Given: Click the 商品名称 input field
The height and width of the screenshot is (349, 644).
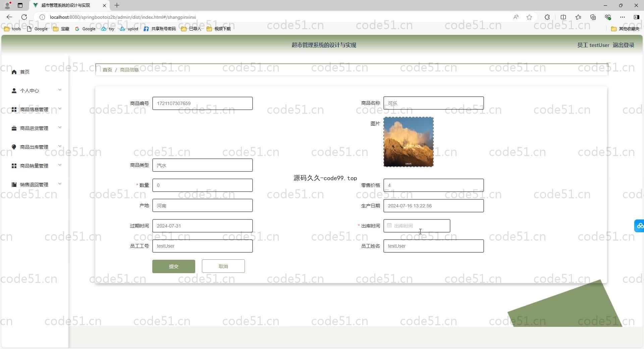Looking at the screenshot, I should 433,103.
